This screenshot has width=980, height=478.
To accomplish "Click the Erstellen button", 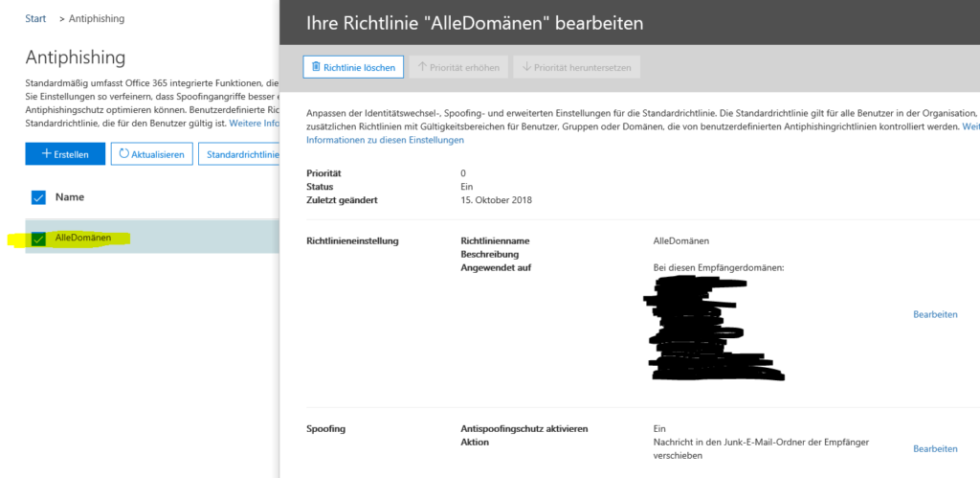I will tap(65, 154).
